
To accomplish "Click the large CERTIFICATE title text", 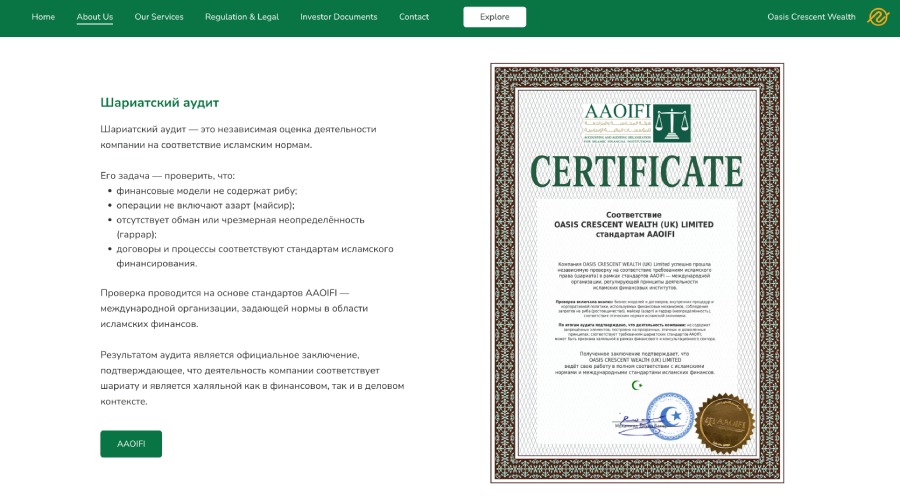I will pyautogui.click(x=637, y=171).
